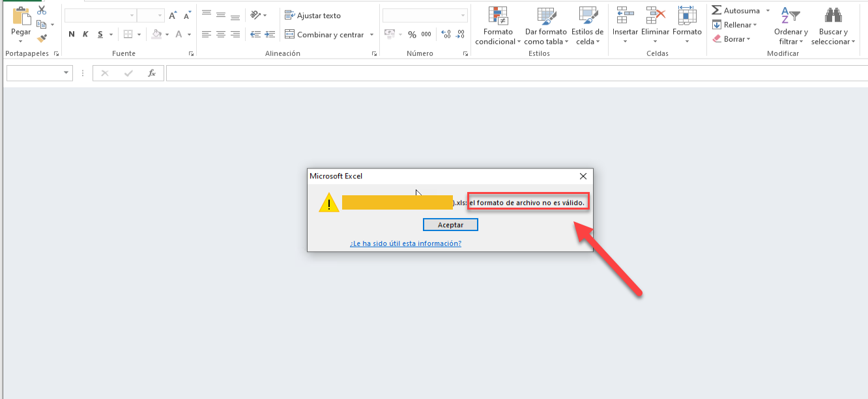Open Alineación dialog launcher

click(374, 54)
